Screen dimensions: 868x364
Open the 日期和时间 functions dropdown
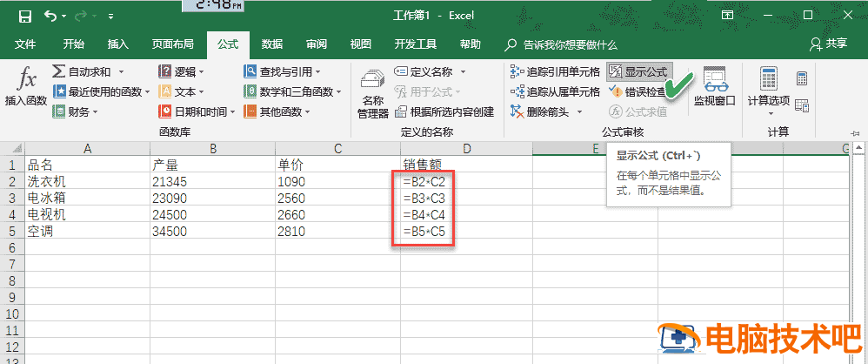(197, 111)
